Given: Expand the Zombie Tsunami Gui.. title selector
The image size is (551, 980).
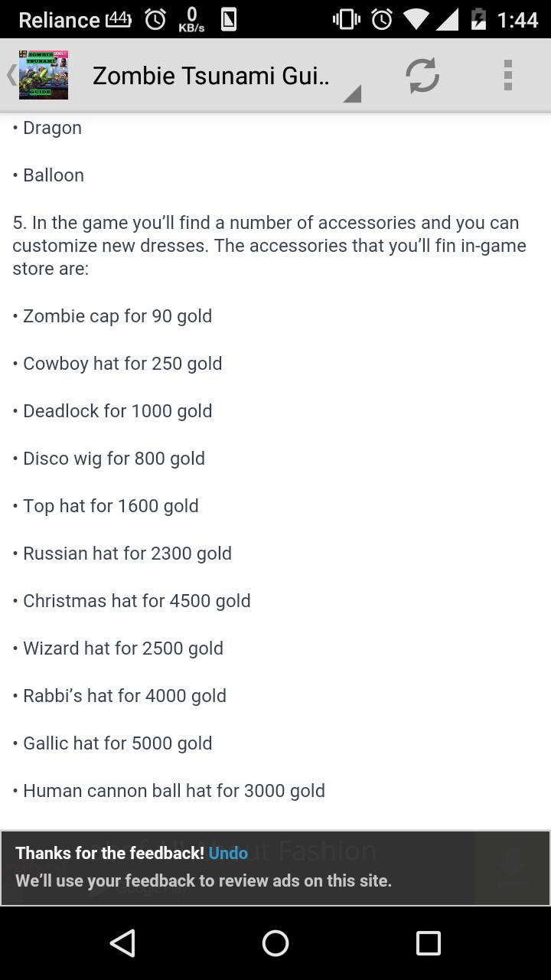Looking at the screenshot, I should (x=211, y=75).
